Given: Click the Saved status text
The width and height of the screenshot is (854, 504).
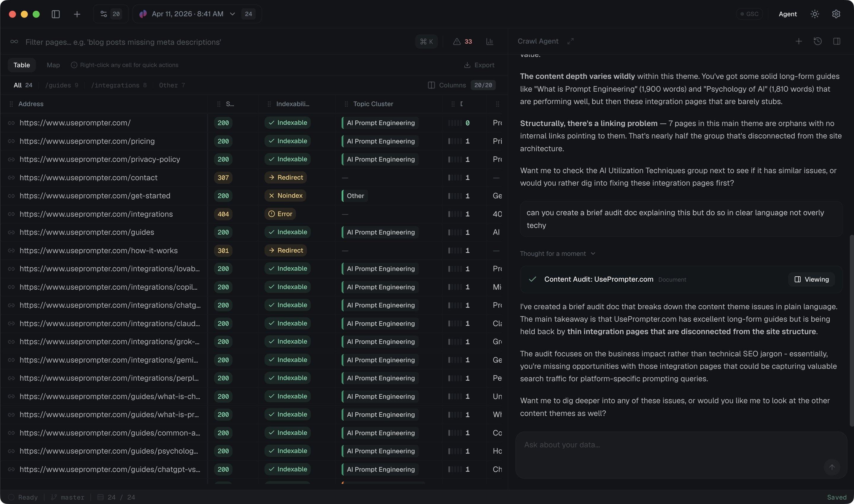Looking at the screenshot, I should [836, 497].
